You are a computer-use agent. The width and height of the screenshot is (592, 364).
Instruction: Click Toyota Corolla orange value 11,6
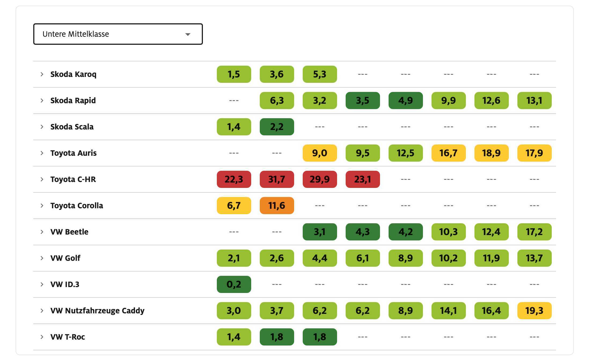coord(277,206)
